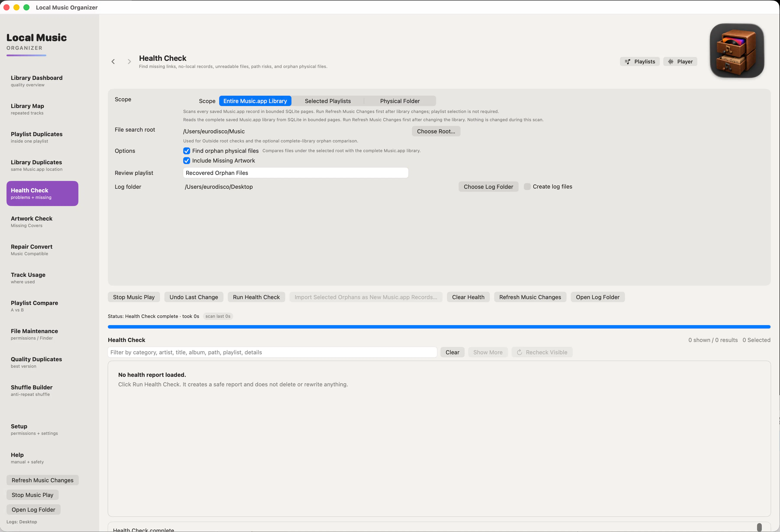This screenshot has width=780, height=532.
Task: Click Choose Root… button
Action: click(436, 132)
